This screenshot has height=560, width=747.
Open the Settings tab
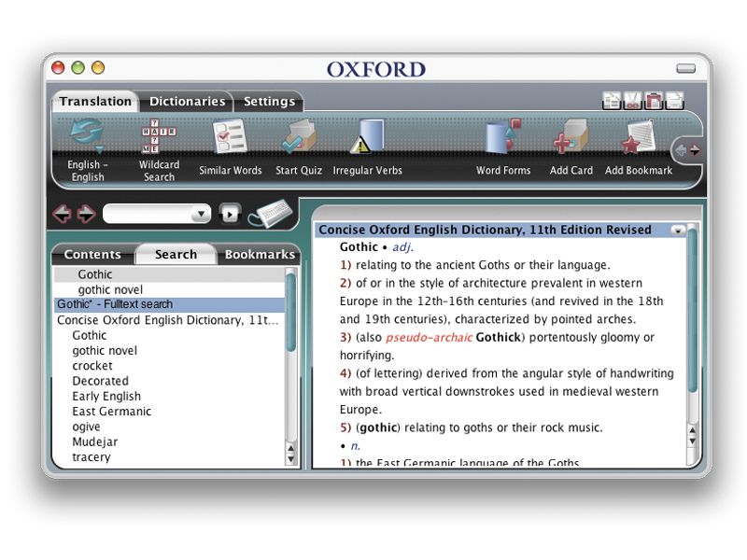tap(269, 102)
